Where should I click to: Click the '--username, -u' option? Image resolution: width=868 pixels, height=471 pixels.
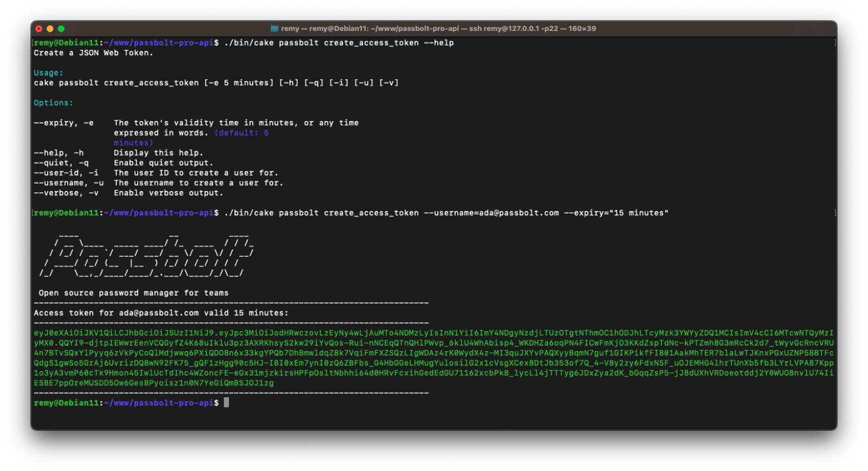(x=69, y=183)
